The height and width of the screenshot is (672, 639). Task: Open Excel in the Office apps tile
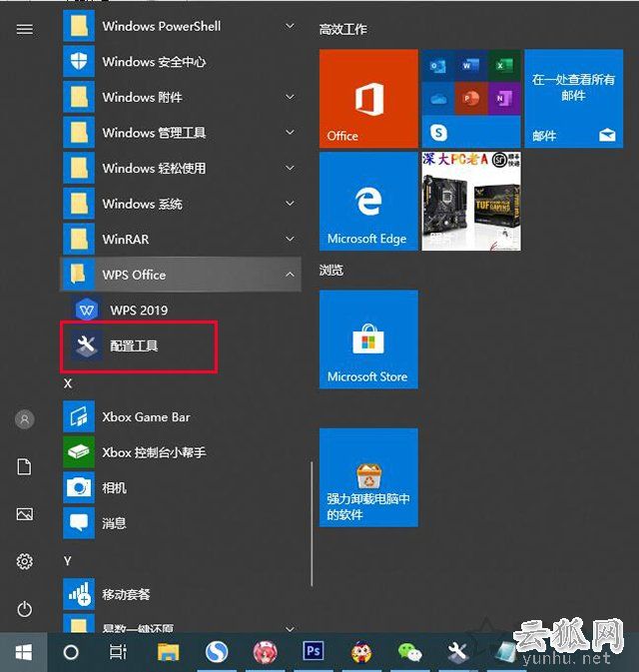click(x=504, y=66)
